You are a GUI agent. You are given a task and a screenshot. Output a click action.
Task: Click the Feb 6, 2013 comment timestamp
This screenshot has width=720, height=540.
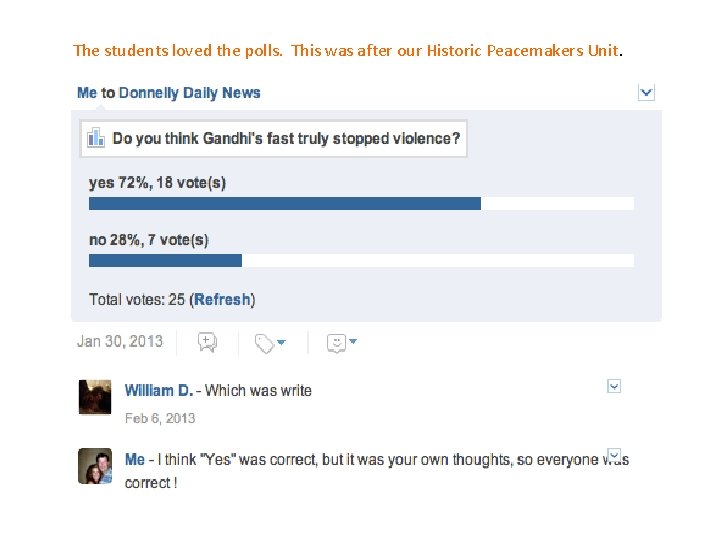(160, 418)
